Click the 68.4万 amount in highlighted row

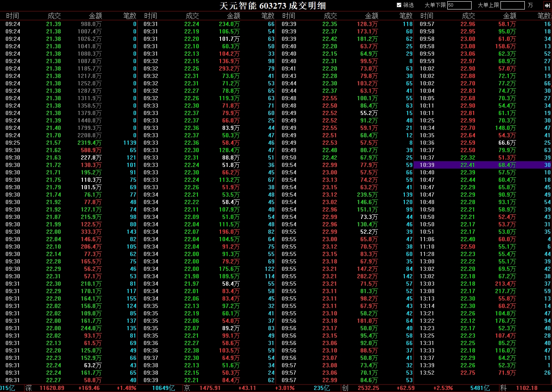tap(507, 165)
